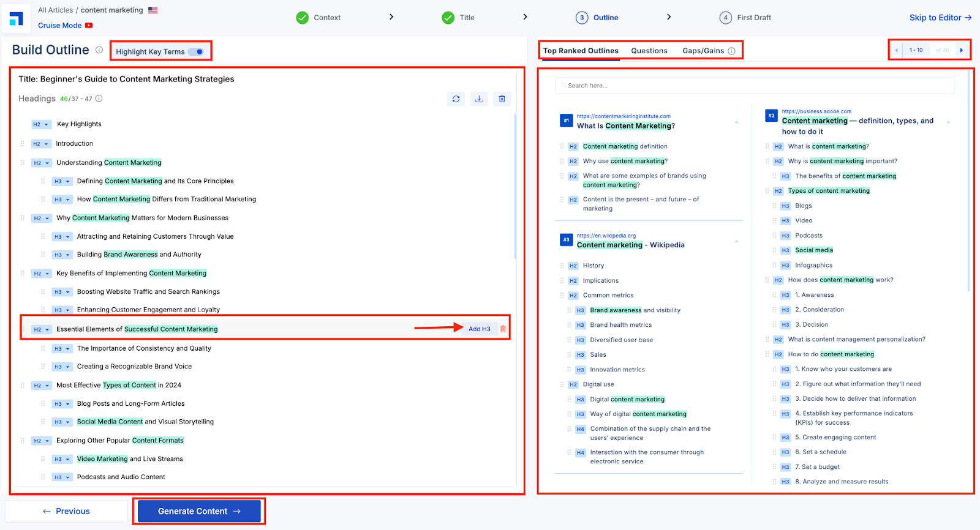Click drag handle beside Podcasts and Audio Content
This screenshot has height=530, width=980.
(x=43, y=477)
